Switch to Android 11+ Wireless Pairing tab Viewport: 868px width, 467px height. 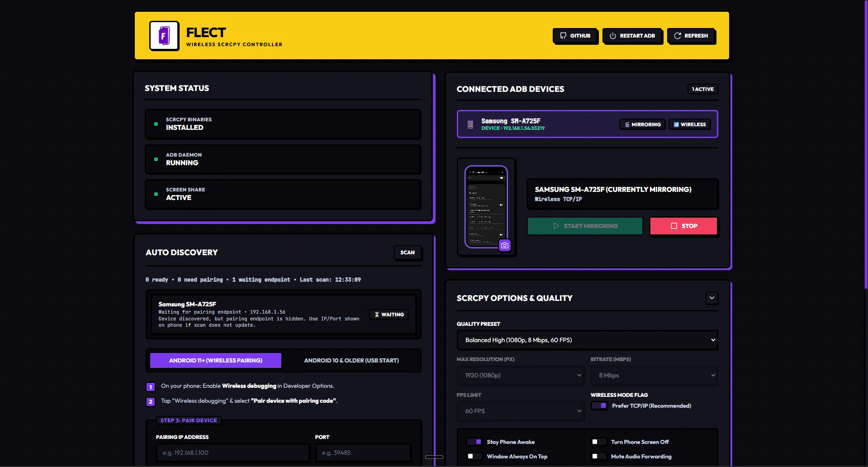tap(216, 360)
